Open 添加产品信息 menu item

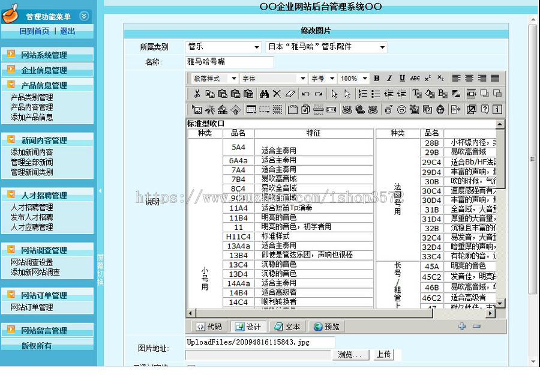tap(32, 117)
